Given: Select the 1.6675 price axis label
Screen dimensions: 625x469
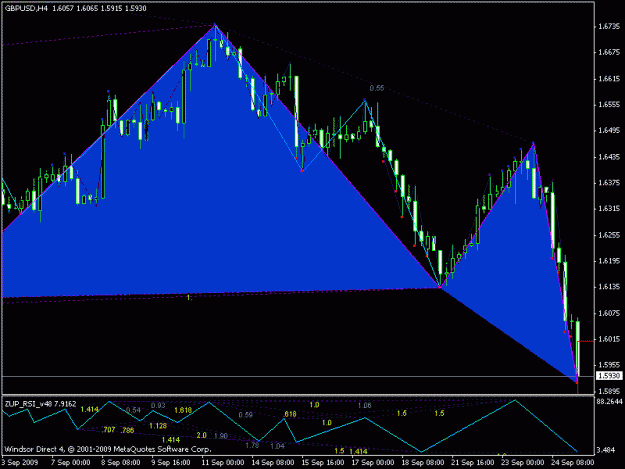Looking at the screenshot, I should [x=609, y=52].
